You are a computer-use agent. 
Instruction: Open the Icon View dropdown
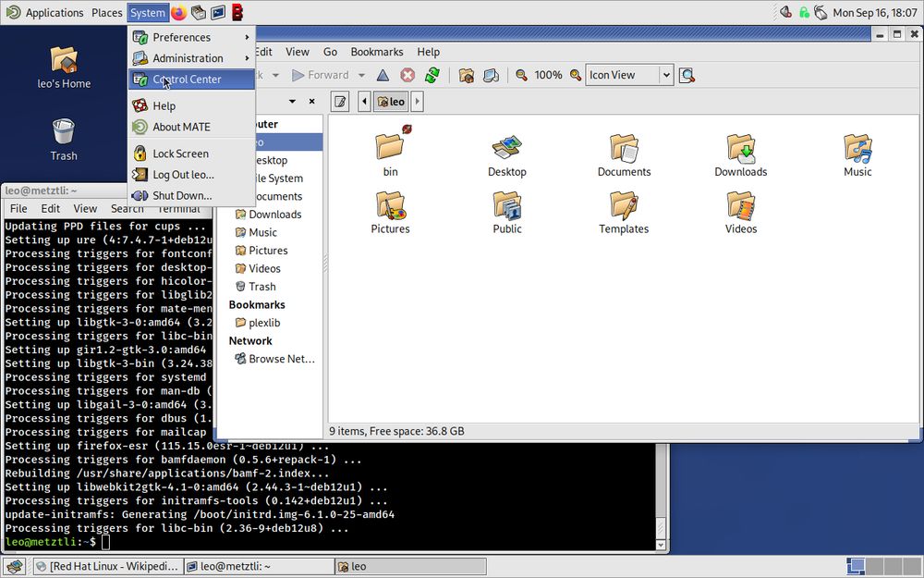[x=629, y=75]
